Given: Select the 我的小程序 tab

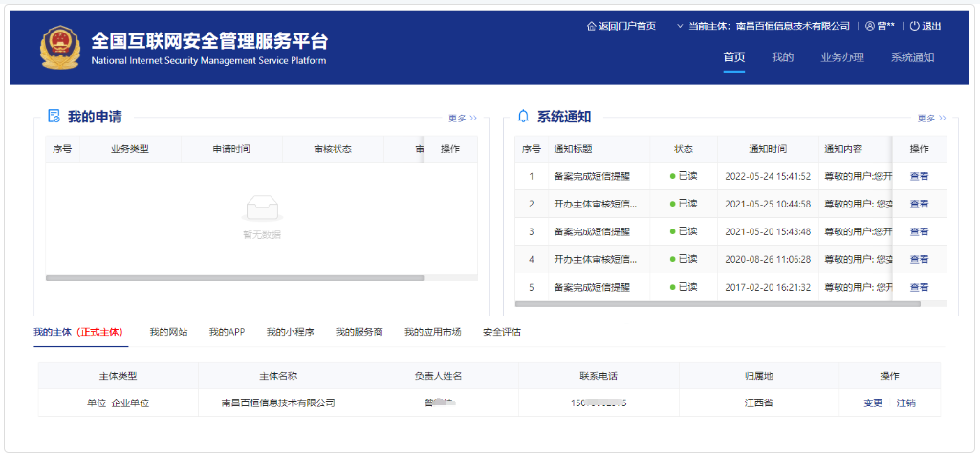Looking at the screenshot, I should click(x=290, y=332).
